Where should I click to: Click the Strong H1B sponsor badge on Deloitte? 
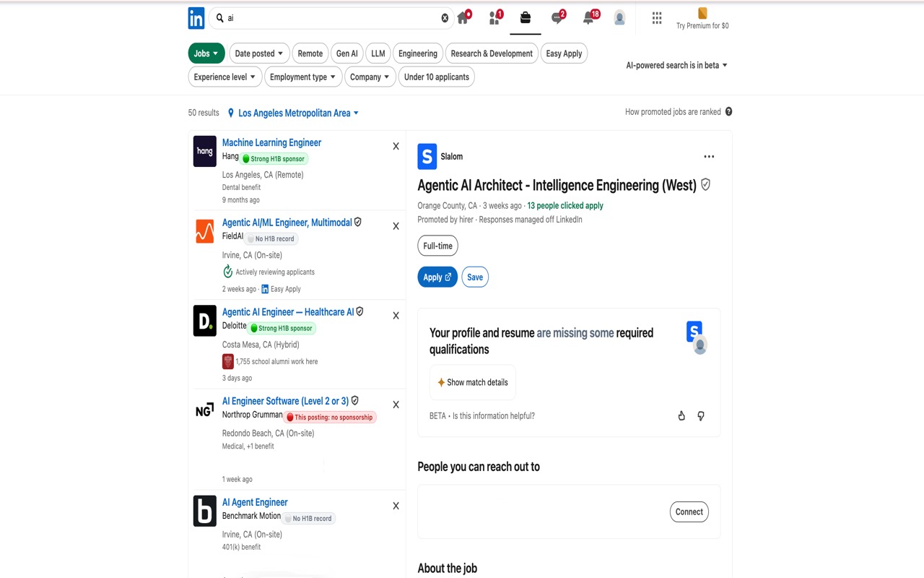pyautogui.click(x=282, y=328)
